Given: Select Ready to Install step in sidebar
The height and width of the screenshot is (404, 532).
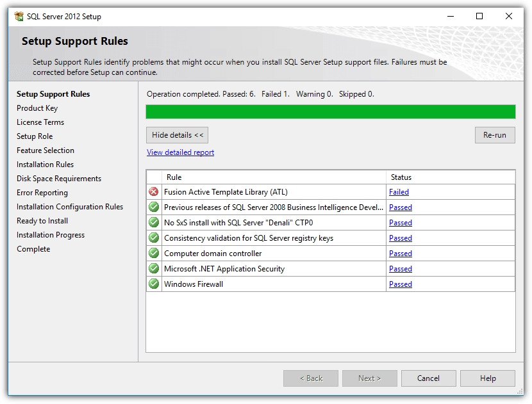Looking at the screenshot, I should click(42, 221).
